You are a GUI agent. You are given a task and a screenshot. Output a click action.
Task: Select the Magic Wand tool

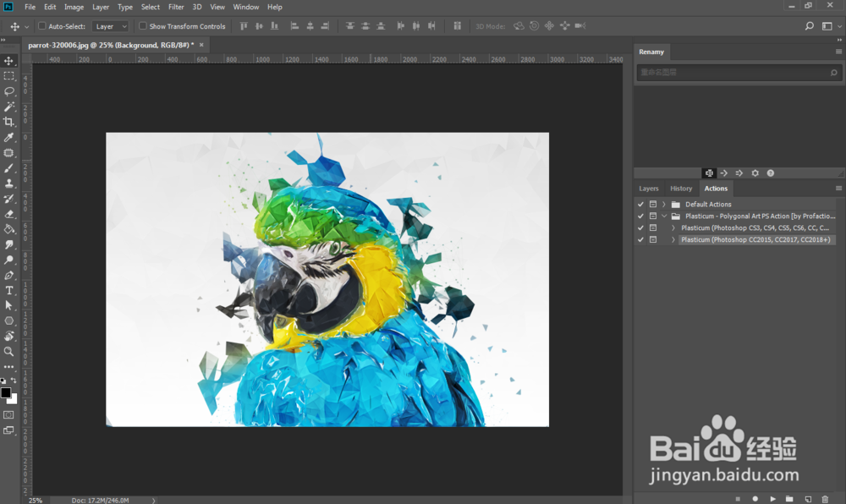8,107
